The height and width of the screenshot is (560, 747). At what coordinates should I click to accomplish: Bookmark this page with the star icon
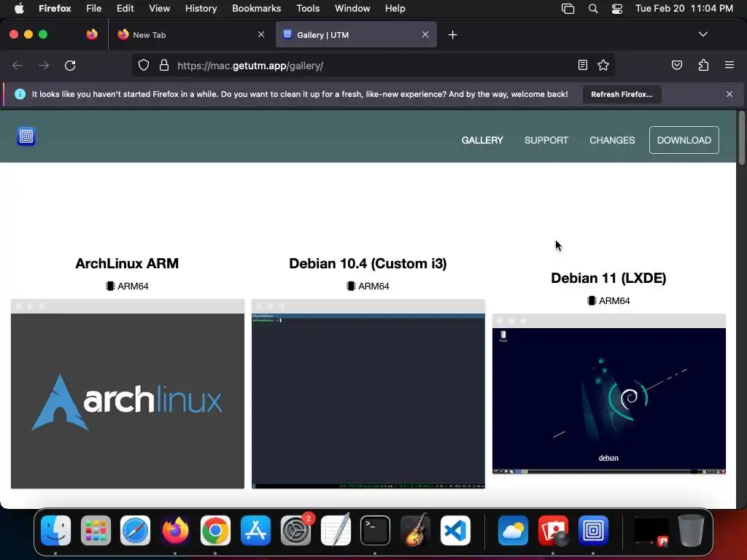[x=603, y=65]
